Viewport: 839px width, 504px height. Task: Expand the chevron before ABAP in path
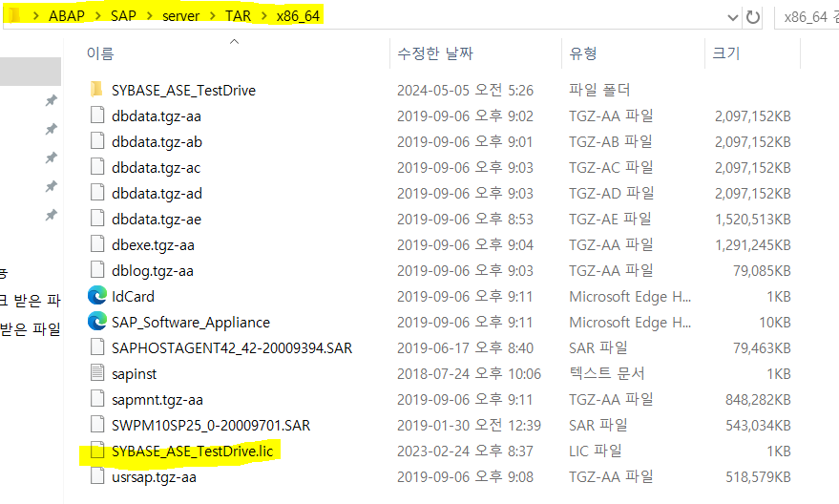pos(36,16)
